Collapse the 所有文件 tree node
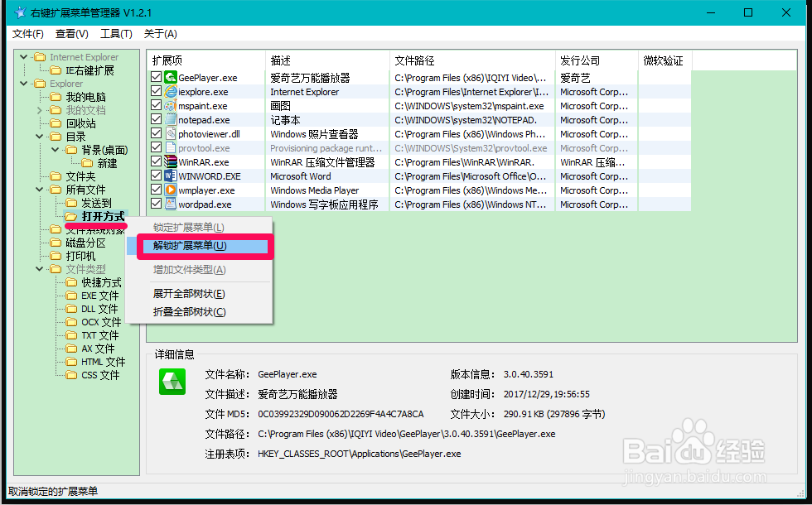The width and height of the screenshot is (812, 505). (x=40, y=190)
